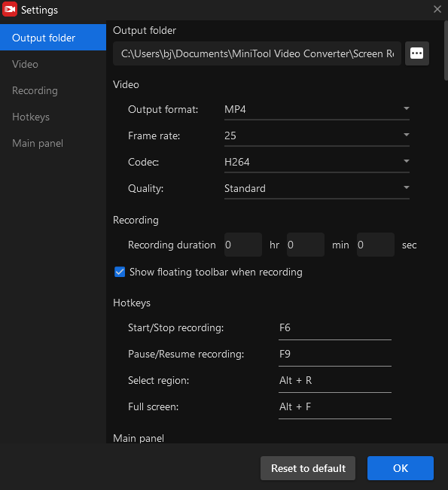Click the recording duration minutes field
This screenshot has width=448, height=490.
pos(306,245)
